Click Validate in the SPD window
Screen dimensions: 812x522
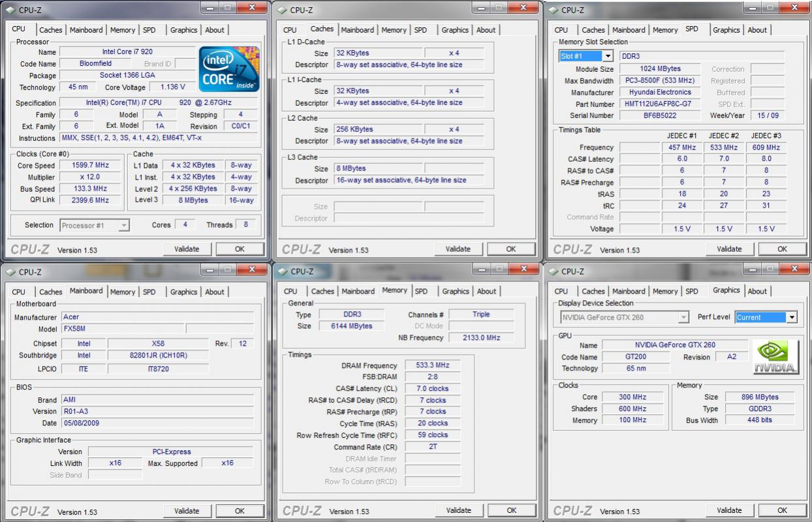pos(729,249)
